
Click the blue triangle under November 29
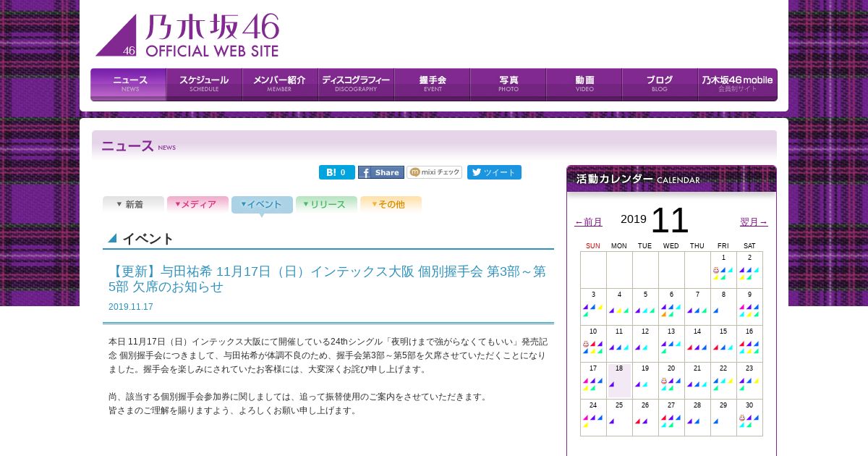click(716, 421)
